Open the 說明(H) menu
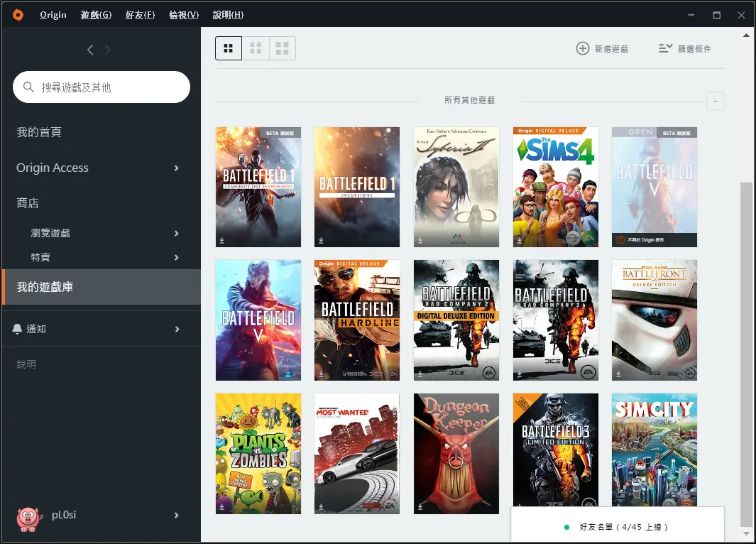The image size is (756, 544). [228, 15]
